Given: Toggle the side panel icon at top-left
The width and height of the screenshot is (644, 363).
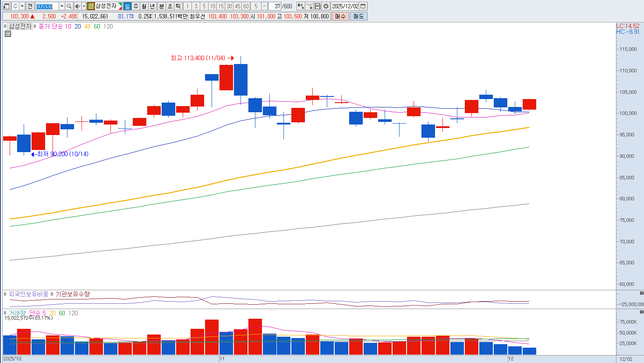Looking at the screenshot, I should [x=6, y=6].
